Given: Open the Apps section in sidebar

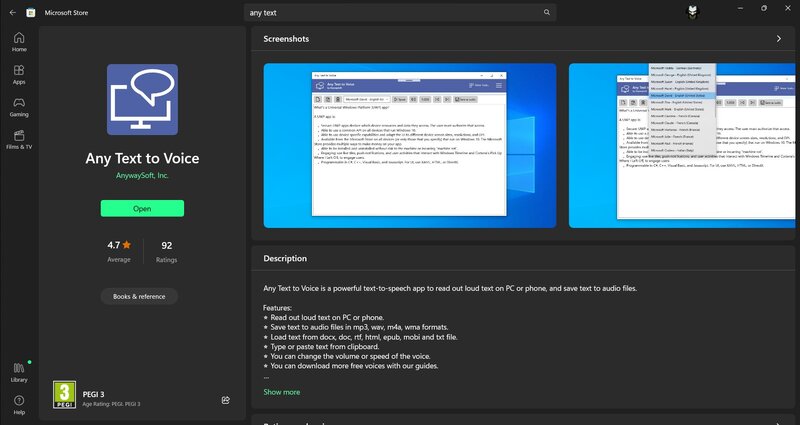Looking at the screenshot, I should (19, 74).
